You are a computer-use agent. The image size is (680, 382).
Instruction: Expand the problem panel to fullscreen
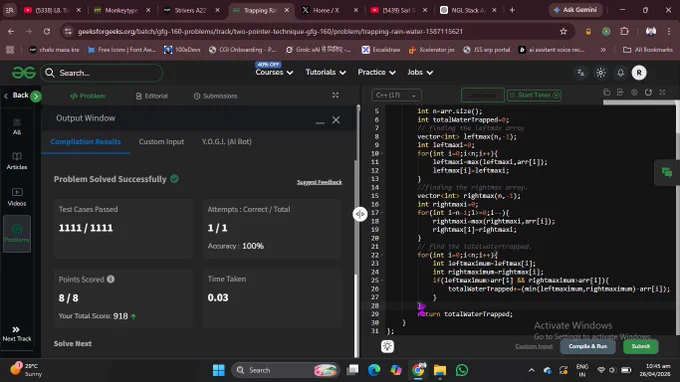point(335,95)
